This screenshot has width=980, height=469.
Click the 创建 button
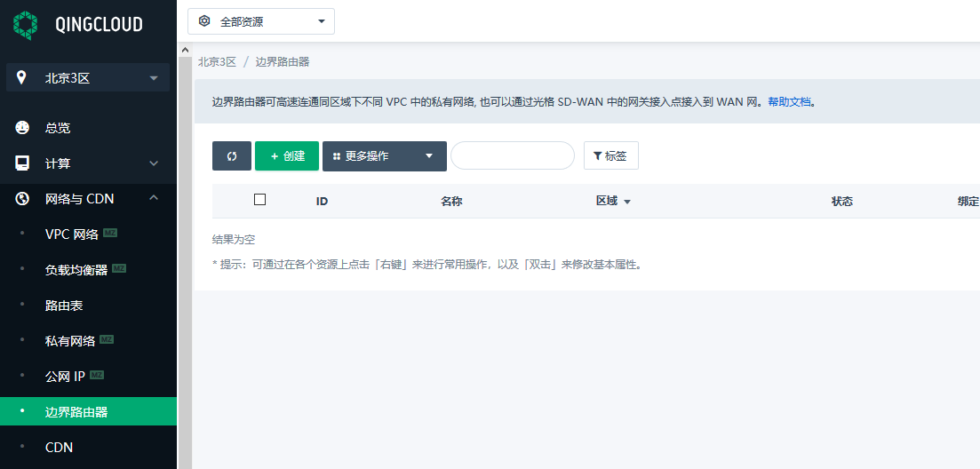click(x=287, y=155)
